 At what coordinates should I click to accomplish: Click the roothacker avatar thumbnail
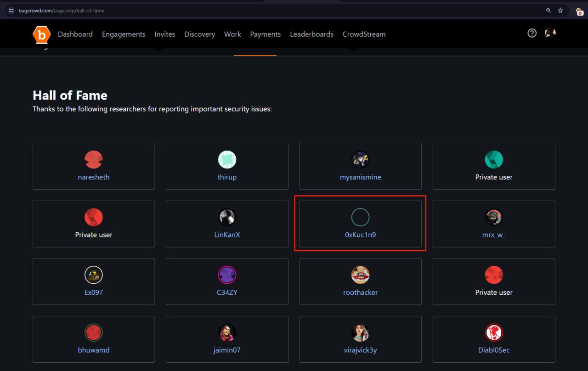coord(361,275)
